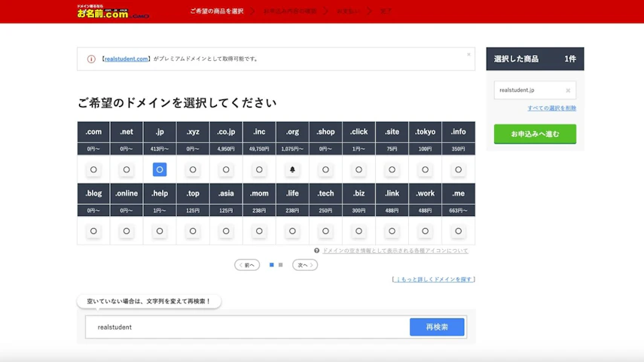Select the .co.jp domain option
The height and width of the screenshot is (362, 644).
tap(226, 169)
